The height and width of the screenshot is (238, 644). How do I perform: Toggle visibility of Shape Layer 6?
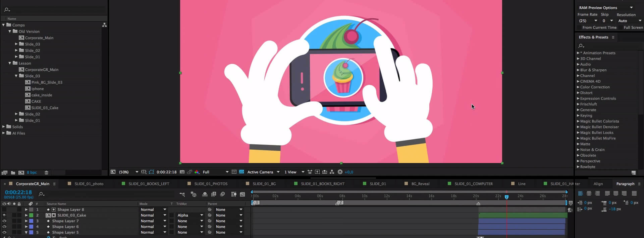coord(4,227)
